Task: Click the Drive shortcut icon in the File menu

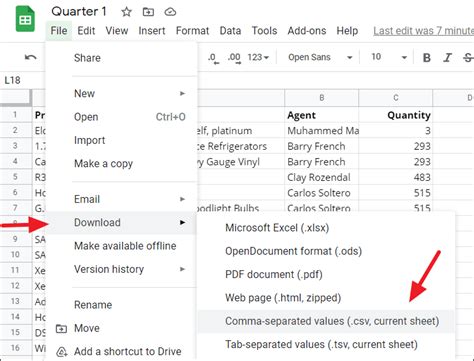Action: (x=62, y=352)
